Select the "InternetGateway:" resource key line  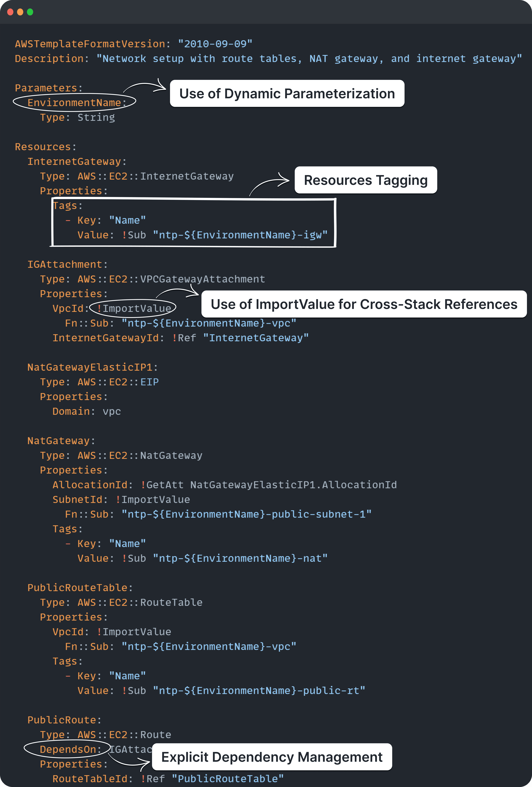tap(77, 162)
